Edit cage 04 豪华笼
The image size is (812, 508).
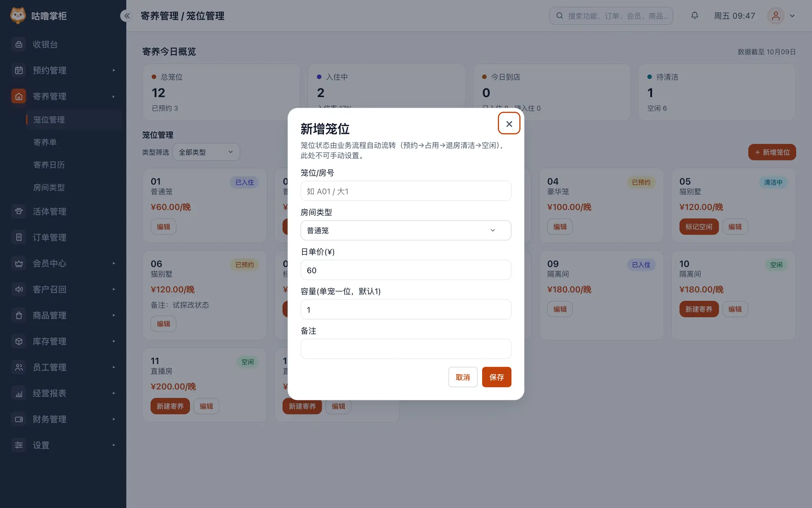(x=560, y=226)
